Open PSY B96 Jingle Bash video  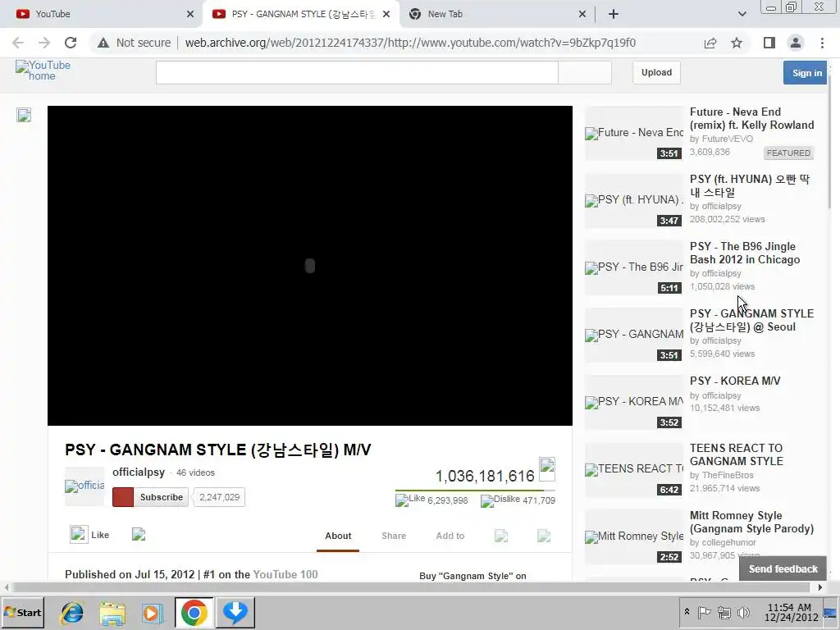(745, 253)
